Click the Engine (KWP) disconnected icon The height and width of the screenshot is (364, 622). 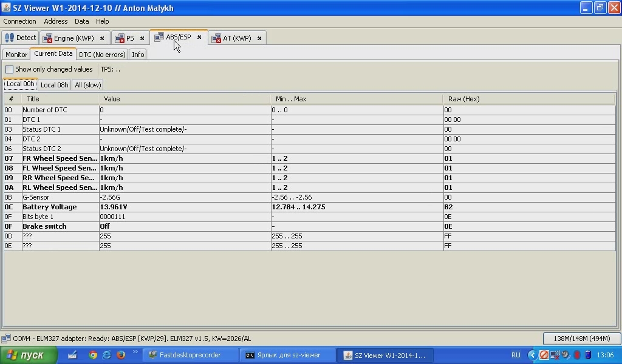point(47,38)
